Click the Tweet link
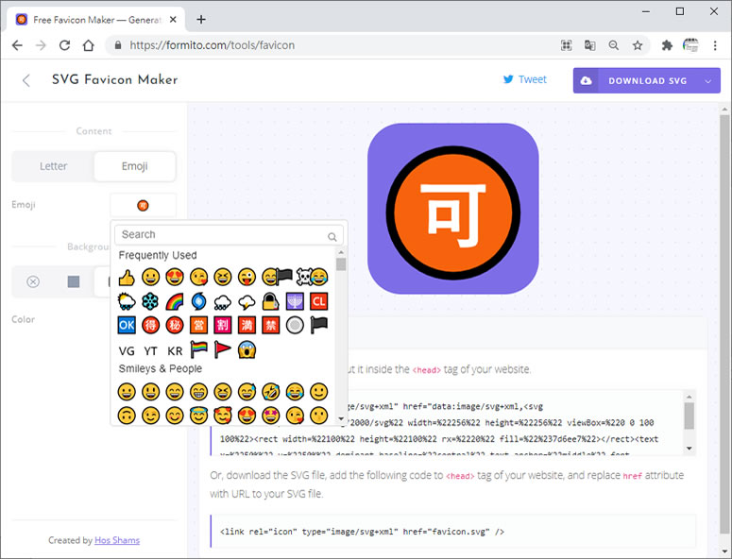The image size is (732, 560). 524,80
